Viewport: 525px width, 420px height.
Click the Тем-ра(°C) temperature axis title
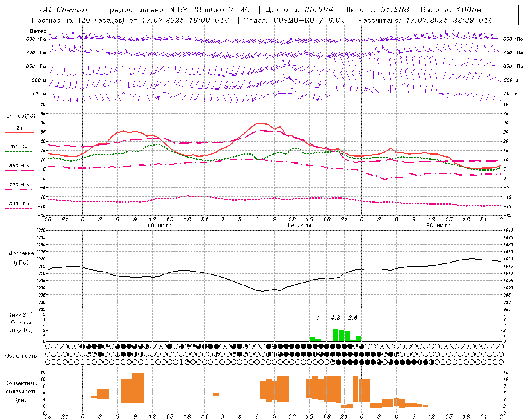point(19,116)
